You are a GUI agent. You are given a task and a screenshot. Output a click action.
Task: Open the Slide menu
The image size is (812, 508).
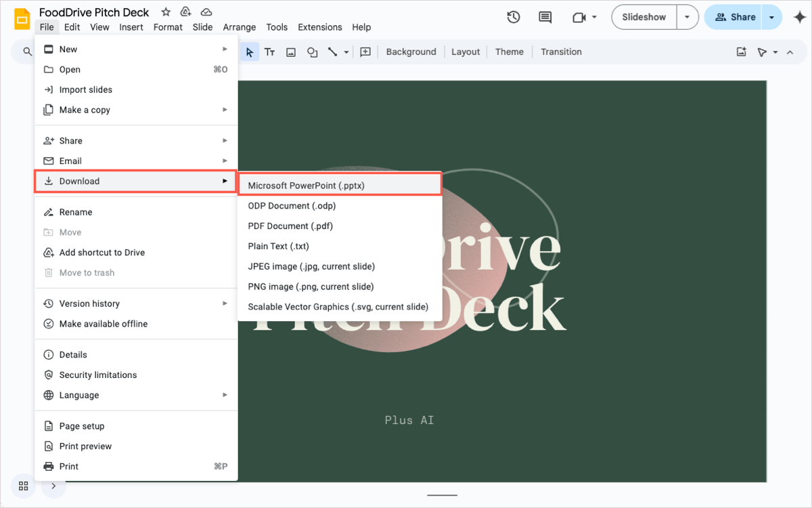click(x=202, y=27)
